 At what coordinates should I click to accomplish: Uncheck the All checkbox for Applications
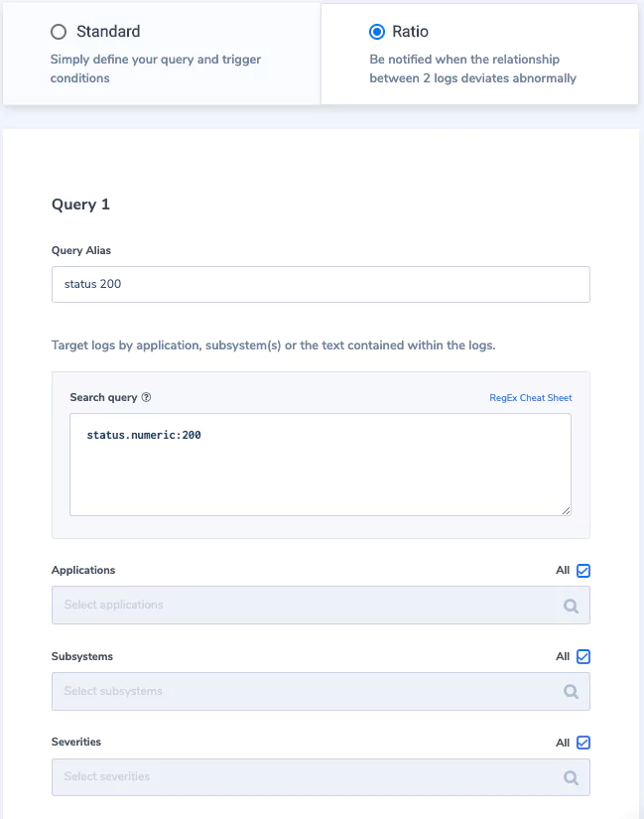tap(583, 571)
